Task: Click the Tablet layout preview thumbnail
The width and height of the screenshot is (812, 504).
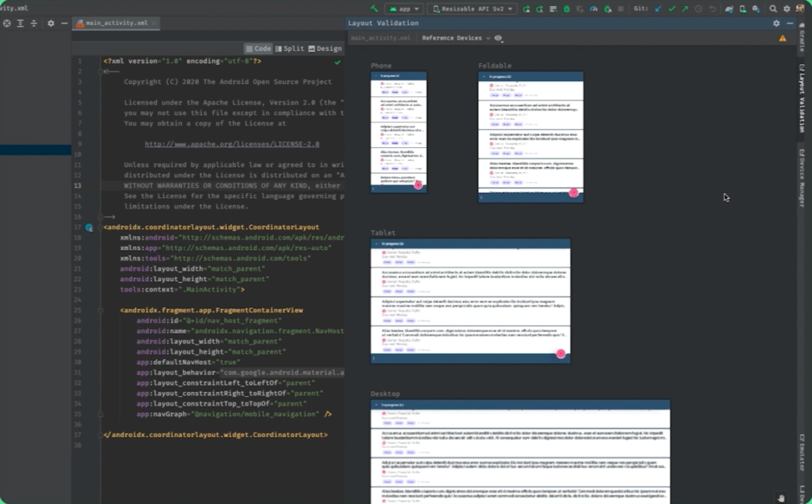Action: tap(471, 300)
